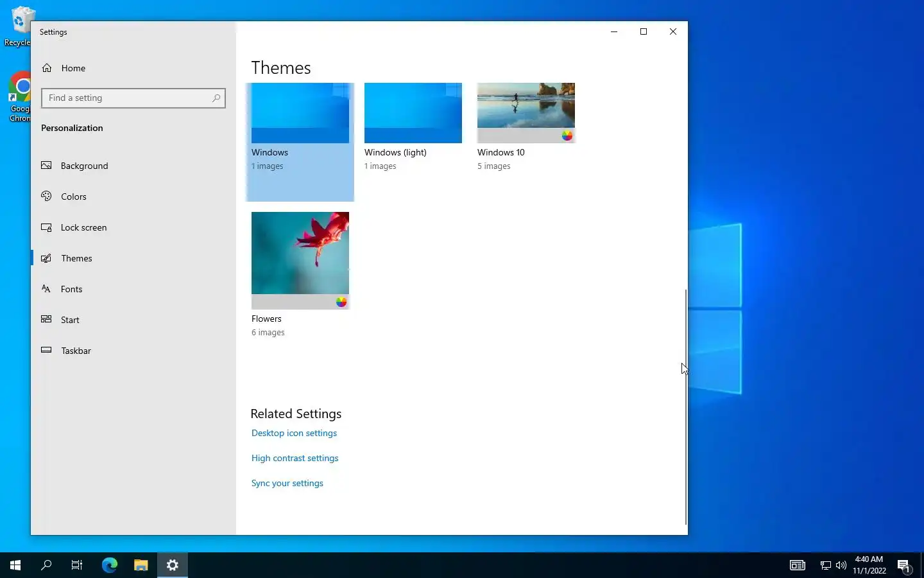Click the network tray icon
This screenshot has width=924, height=578.
coord(826,566)
